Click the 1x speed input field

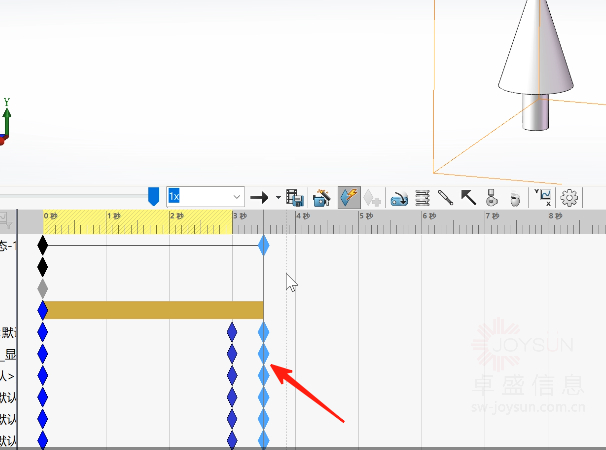coord(198,196)
